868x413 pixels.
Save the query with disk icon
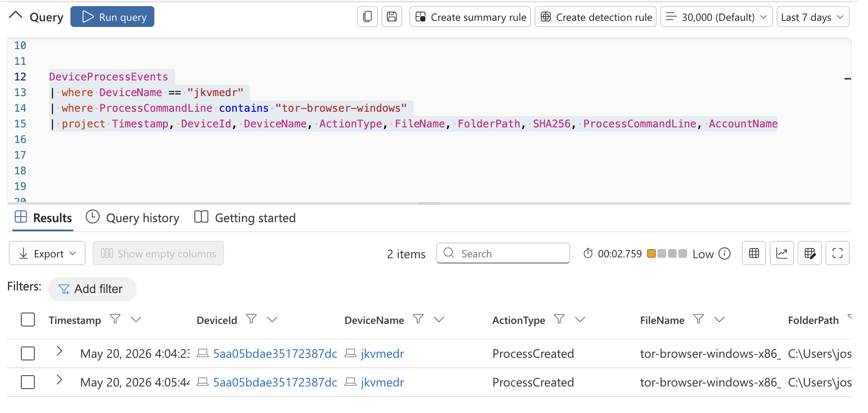click(x=392, y=17)
